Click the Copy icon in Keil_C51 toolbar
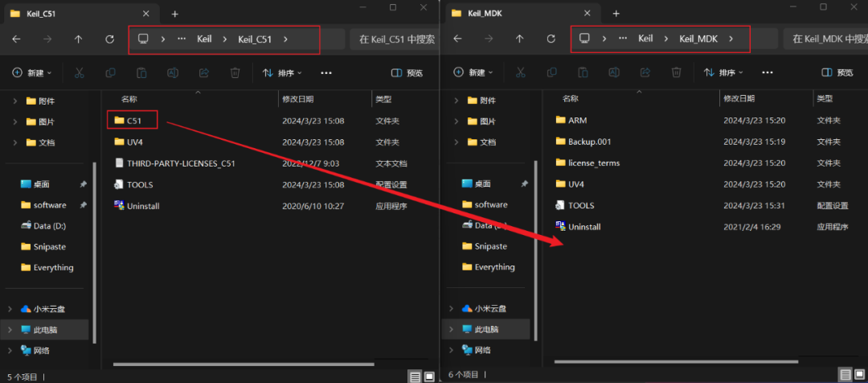 [110, 72]
